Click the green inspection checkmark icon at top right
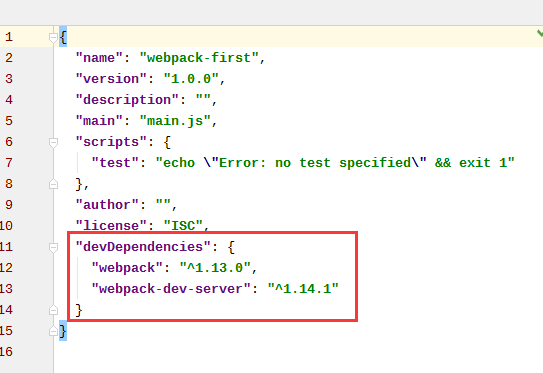 click(540, 33)
